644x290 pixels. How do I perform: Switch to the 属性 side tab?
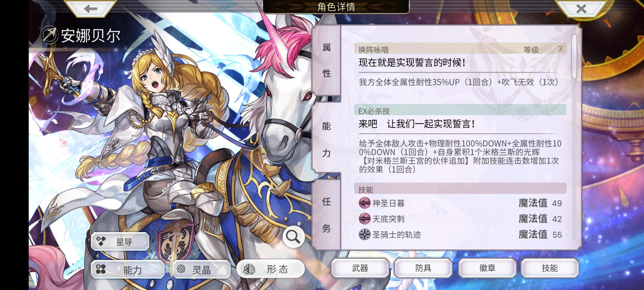click(327, 60)
